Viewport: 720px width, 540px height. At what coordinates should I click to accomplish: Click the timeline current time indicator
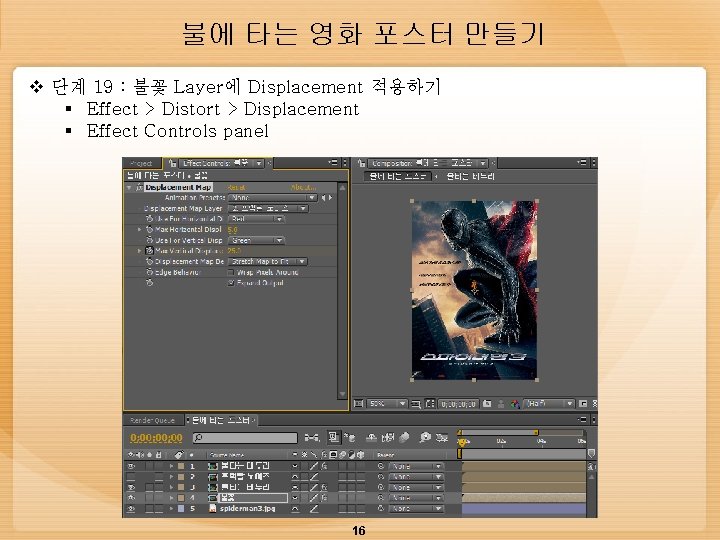click(462, 440)
